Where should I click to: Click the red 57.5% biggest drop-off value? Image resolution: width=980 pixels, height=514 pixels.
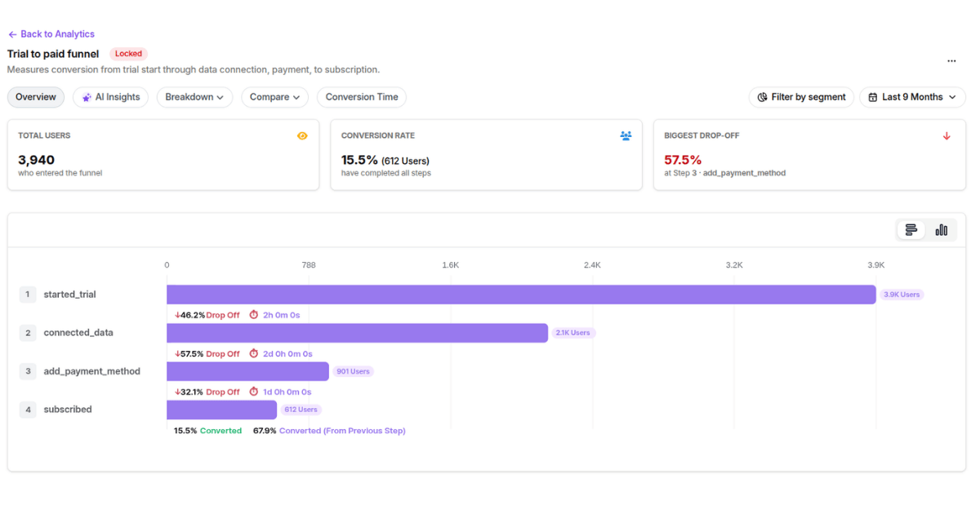tap(683, 160)
